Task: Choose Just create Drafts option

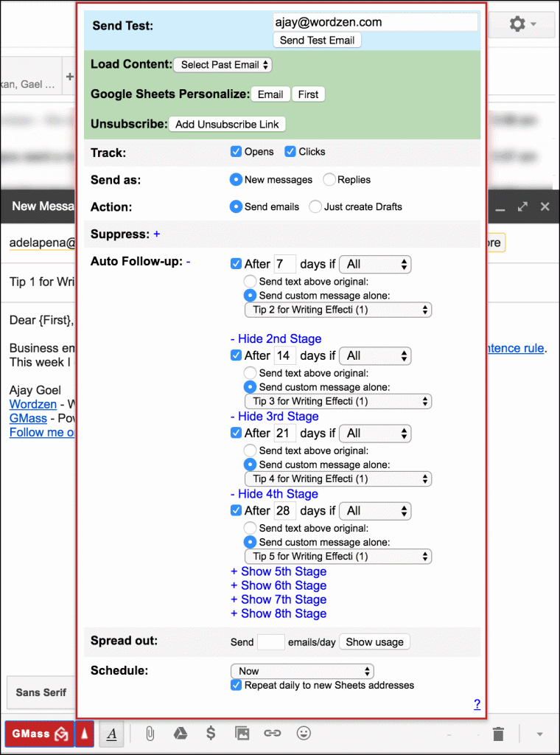Action: (x=315, y=207)
